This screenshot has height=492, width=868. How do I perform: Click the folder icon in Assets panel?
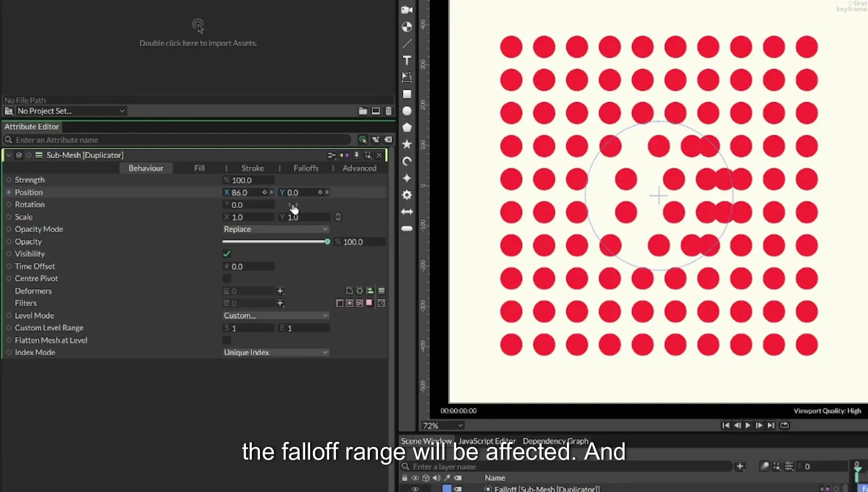[x=363, y=111]
